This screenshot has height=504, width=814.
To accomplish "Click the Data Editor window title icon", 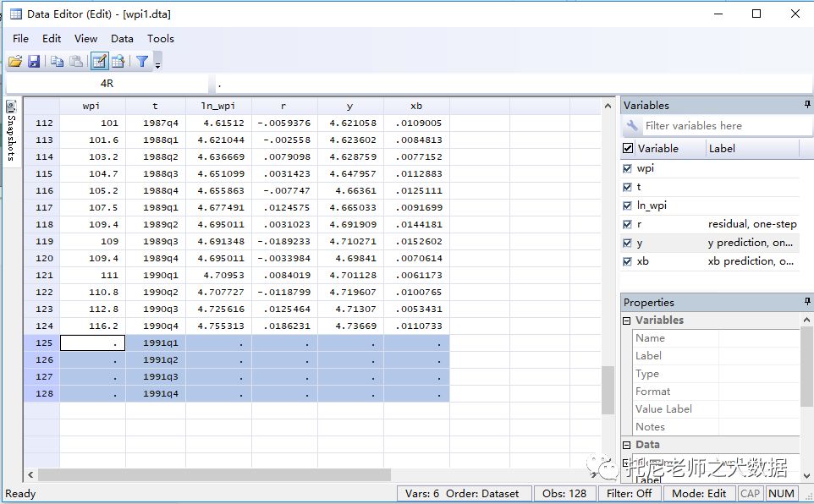I will tap(16, 14).
